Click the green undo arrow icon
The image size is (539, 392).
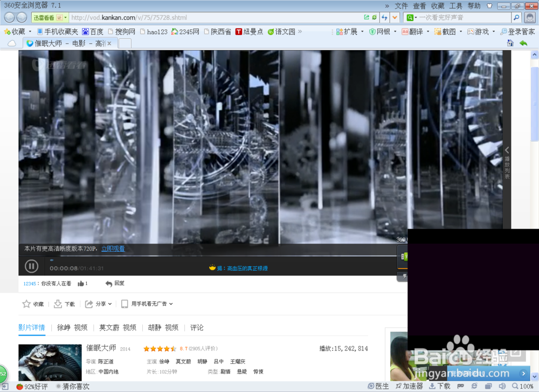523,43
